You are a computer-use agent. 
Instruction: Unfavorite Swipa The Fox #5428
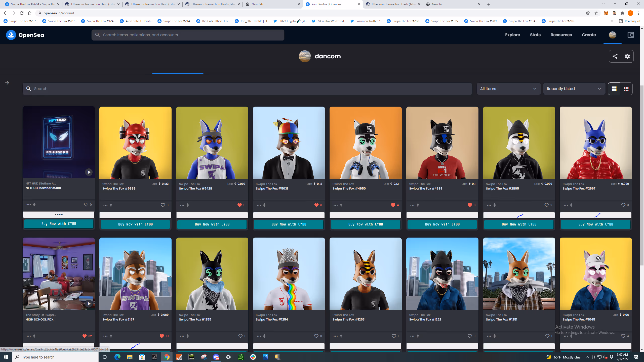pyautogui.click(x=239, y=205)
